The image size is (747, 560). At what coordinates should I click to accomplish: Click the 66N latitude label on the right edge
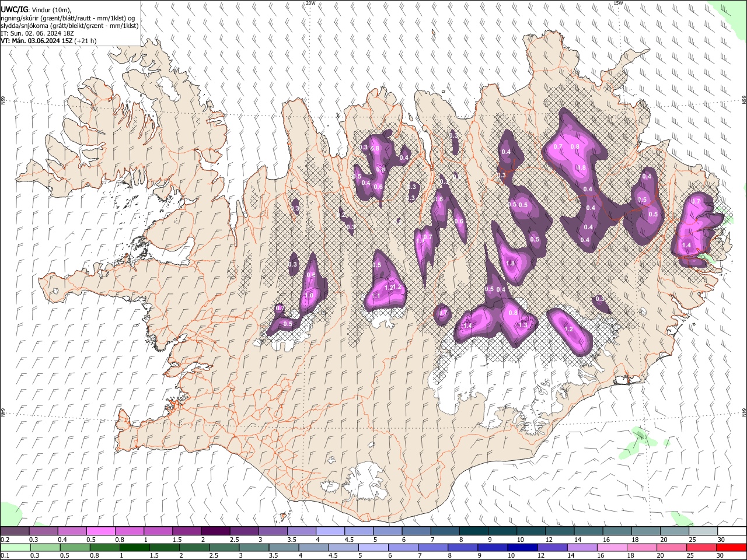[744, 100]
